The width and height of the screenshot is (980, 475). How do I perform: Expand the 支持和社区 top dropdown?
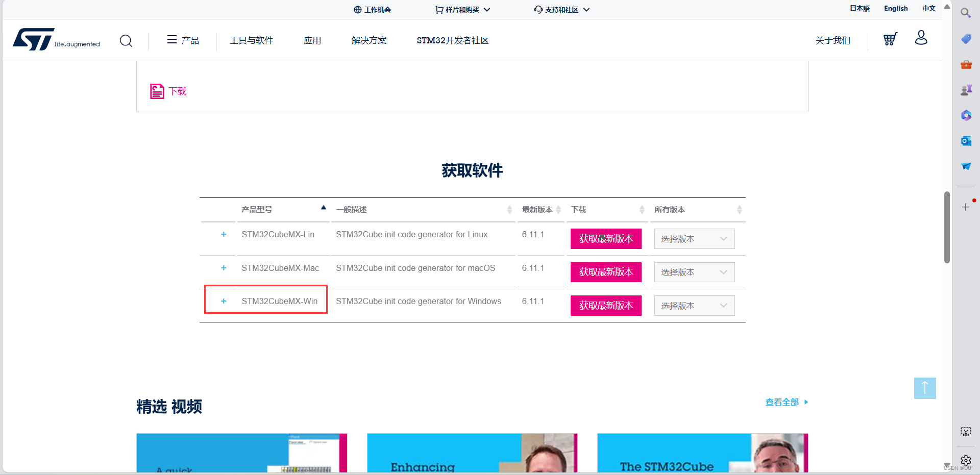(x=562, y=10)
